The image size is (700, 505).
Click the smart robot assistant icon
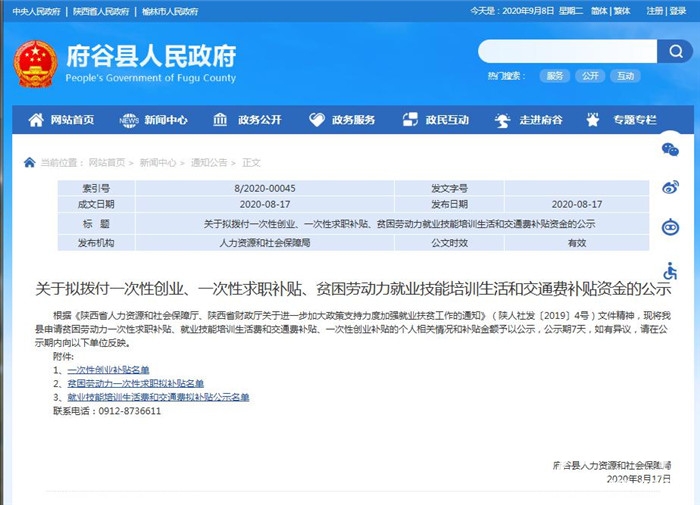(x=670, y=227)
